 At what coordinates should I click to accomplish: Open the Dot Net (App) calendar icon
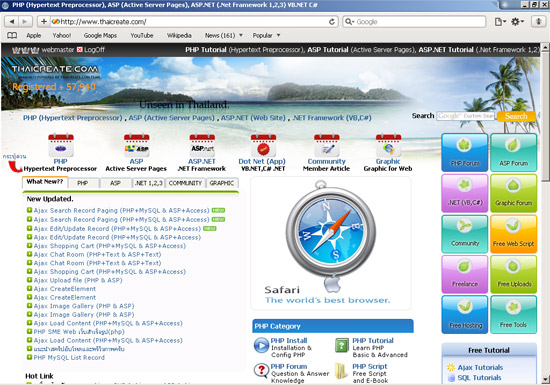pos(263,145)
